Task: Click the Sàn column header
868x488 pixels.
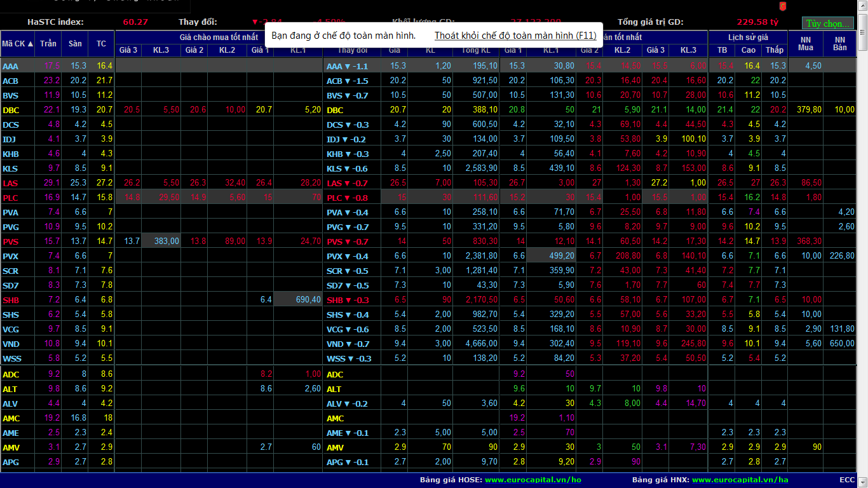Action: (x=75, y=44)
